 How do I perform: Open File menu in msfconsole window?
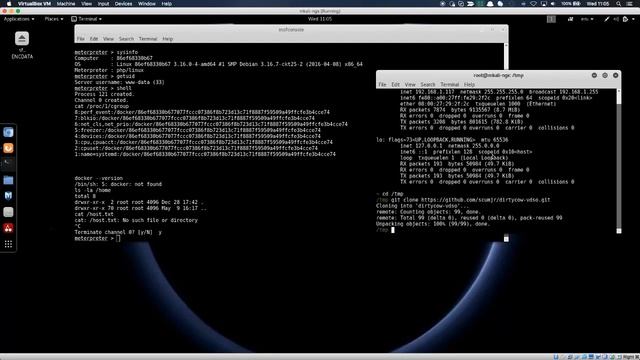(x=80, y=39)
